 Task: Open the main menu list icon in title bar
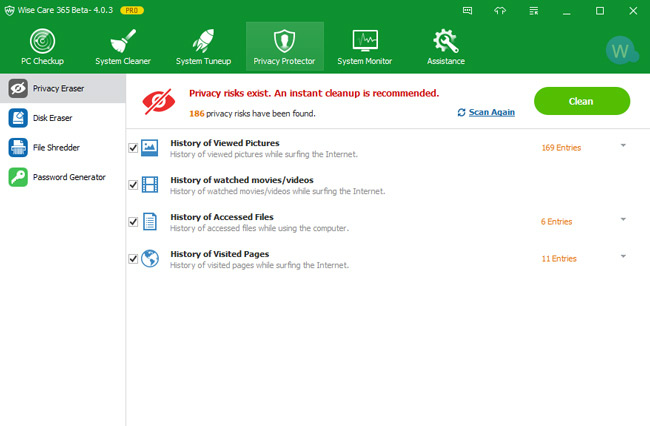tap(534, 11)
